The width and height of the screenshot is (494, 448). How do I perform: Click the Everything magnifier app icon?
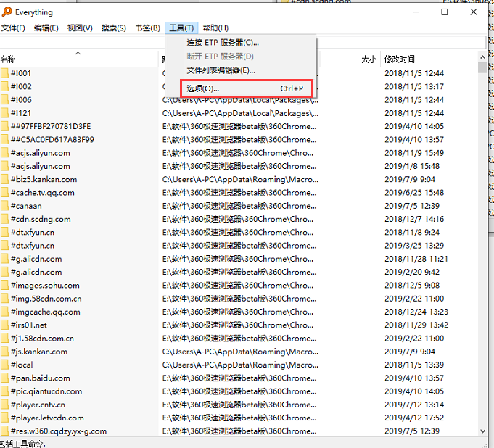[7, 12]
